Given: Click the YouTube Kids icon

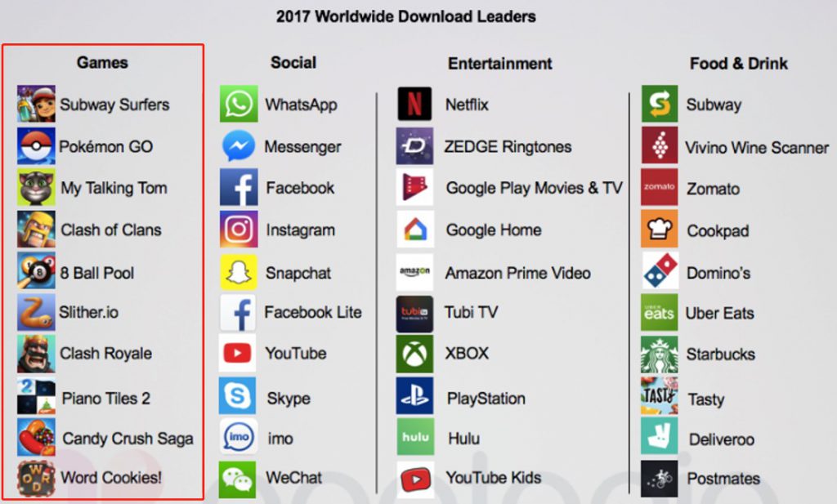Looking at the screenshot, I should point(414,479).
